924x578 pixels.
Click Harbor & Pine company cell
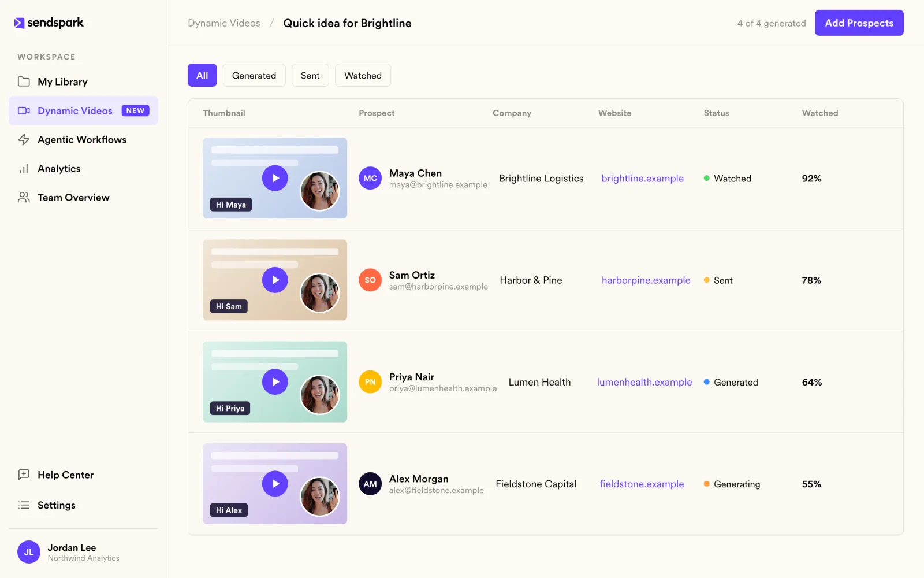pos(531,280)
